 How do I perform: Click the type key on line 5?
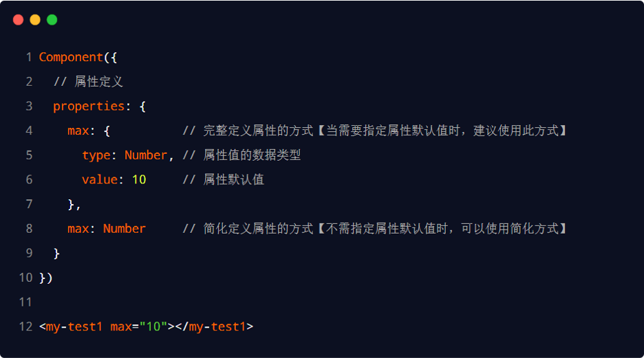point(96,155)
